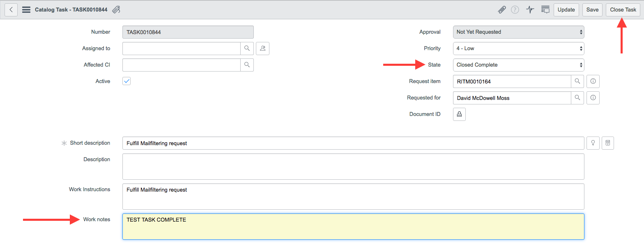644x243 pixels.
Task: Click the Assigned to lookup magnifier
Action: pyautogui.click(x=247, y=49)
